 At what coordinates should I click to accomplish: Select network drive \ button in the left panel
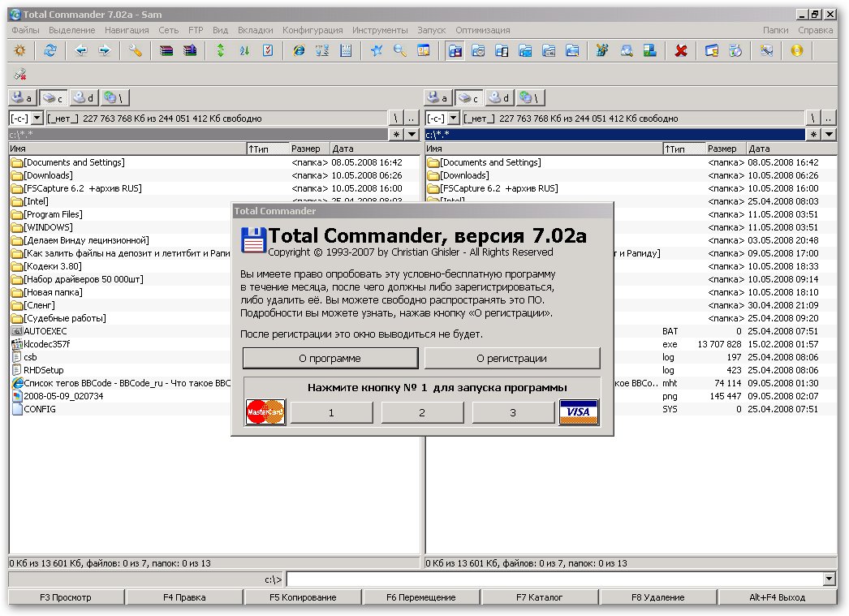click(114, 98)
